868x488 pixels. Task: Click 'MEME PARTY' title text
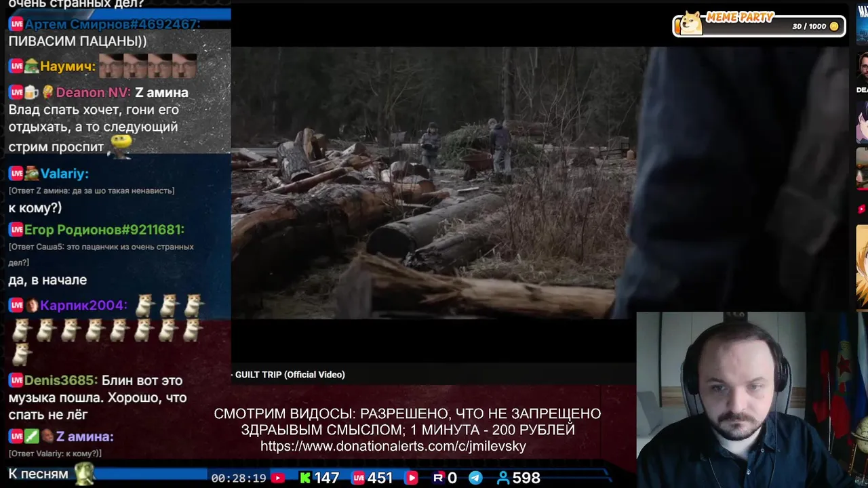(740, 18)
